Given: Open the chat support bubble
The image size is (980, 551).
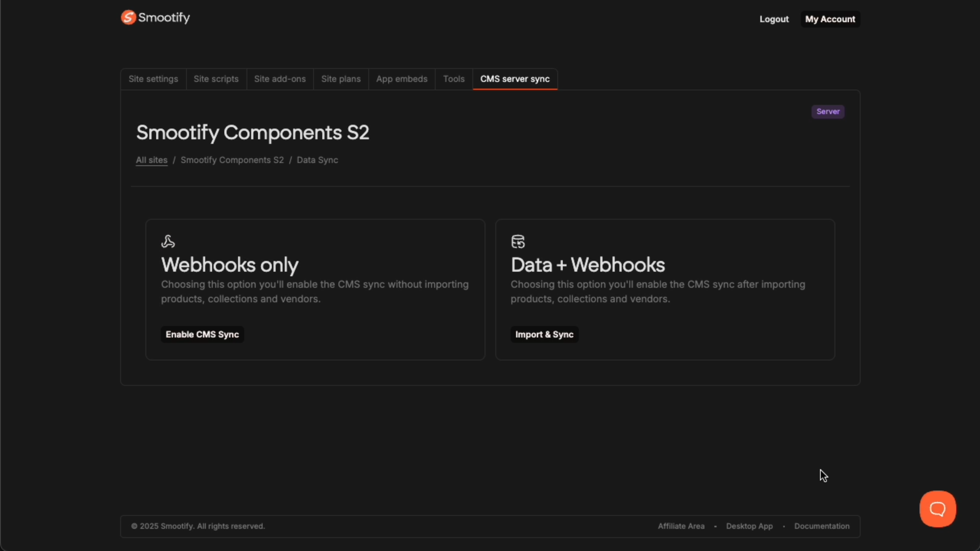Looking at the screenshot, I should (937, 509).
